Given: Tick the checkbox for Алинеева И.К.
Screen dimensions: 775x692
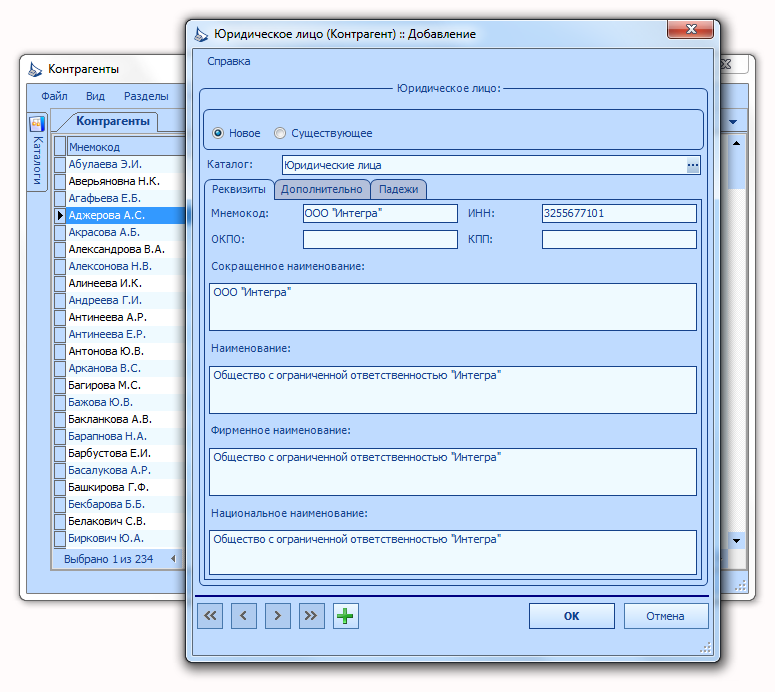Looking at the screenshot, I should tap(60, 283).
